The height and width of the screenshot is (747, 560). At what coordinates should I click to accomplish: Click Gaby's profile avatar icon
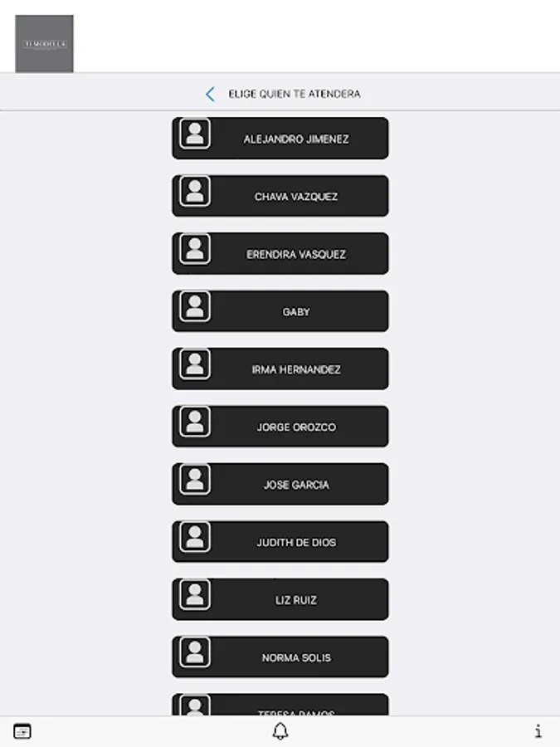point(195,306)
